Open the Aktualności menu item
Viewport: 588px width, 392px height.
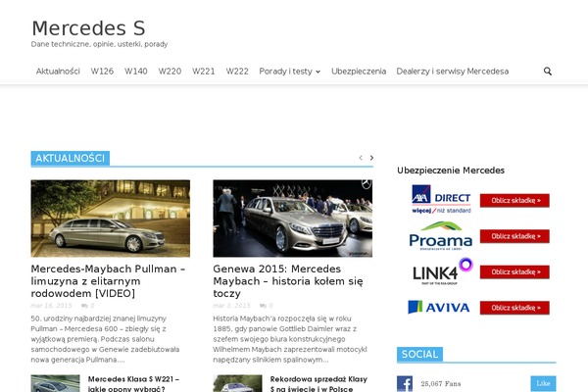58,72
